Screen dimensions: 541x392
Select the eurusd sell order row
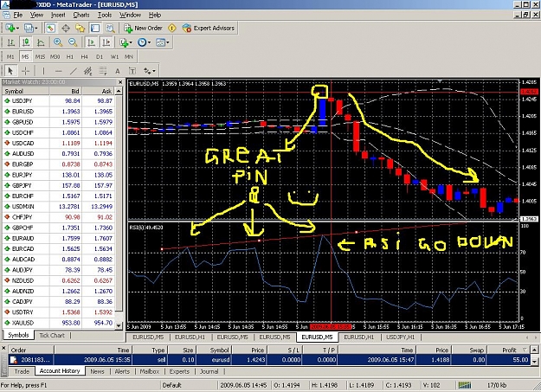(x=269, y=360)
